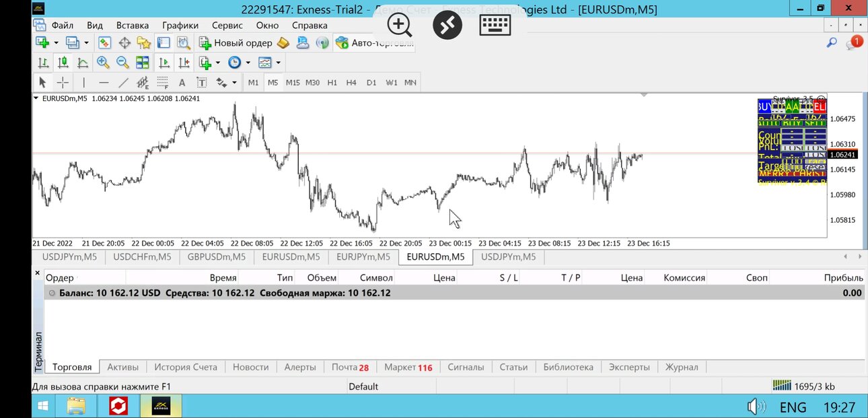
Task: Click the search magnifier icon
Action: pos(832,43)
